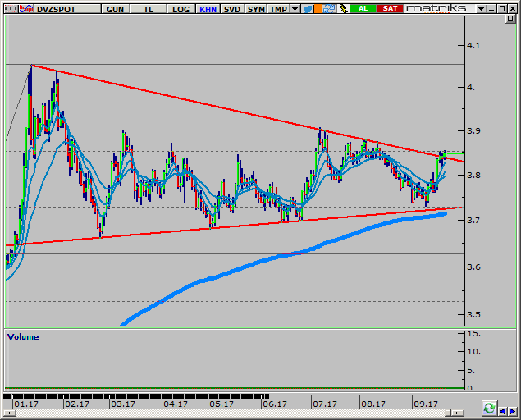521x420 pixels.
Task: Click the horizontal scrollbar thumb
Action: (448, 413)
